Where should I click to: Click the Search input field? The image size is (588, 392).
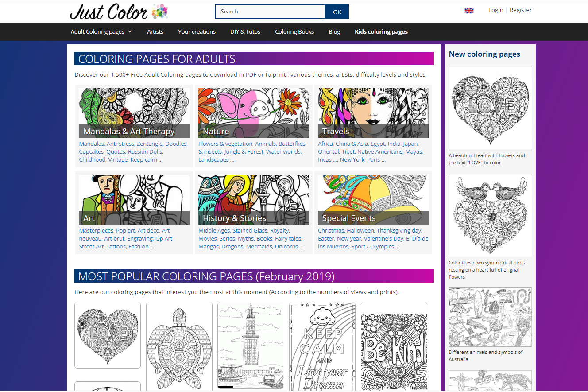(x=270, y=12)
